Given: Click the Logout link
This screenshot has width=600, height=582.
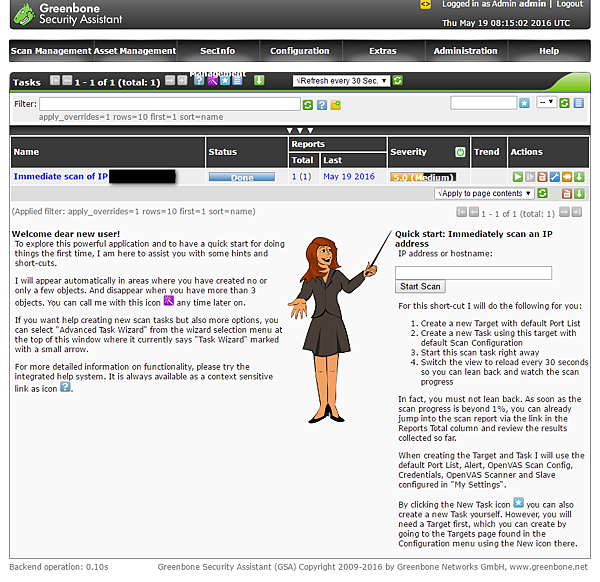Looking at the screenshot, I should point(569,4).
